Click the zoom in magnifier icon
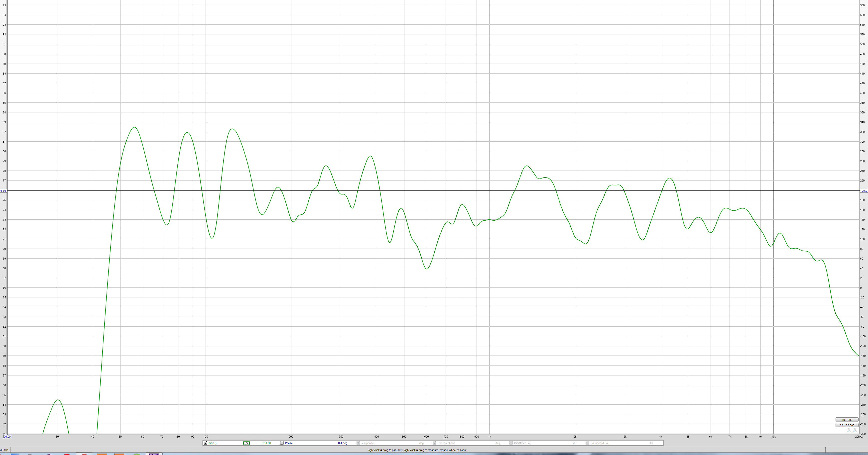 pyautogui.click(x=855, y=430)
